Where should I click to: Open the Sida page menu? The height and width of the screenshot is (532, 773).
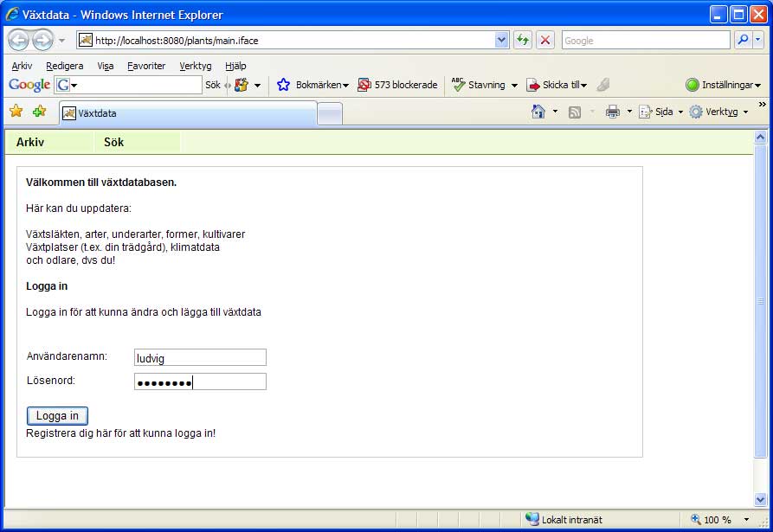[661, 112]
